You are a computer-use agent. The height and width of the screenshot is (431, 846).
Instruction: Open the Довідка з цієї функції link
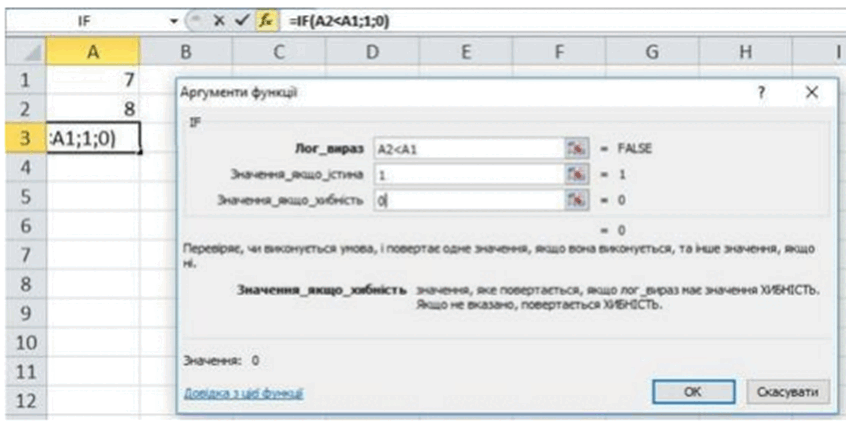tap(244, 393)
